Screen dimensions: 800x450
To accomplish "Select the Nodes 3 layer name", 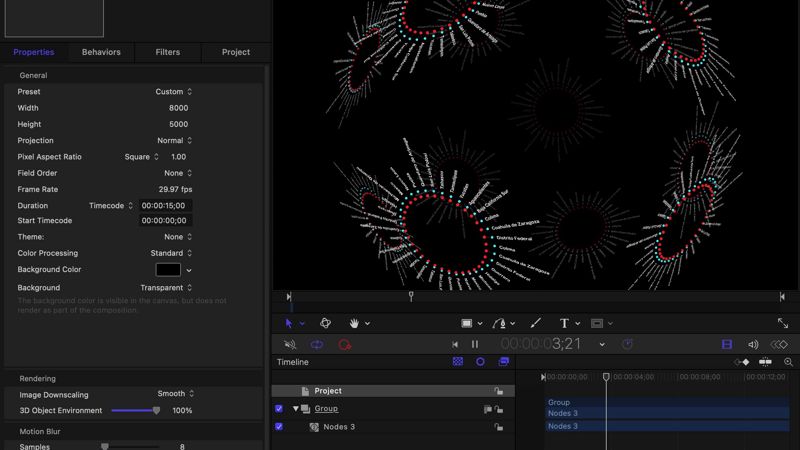I will click(339, 427).
